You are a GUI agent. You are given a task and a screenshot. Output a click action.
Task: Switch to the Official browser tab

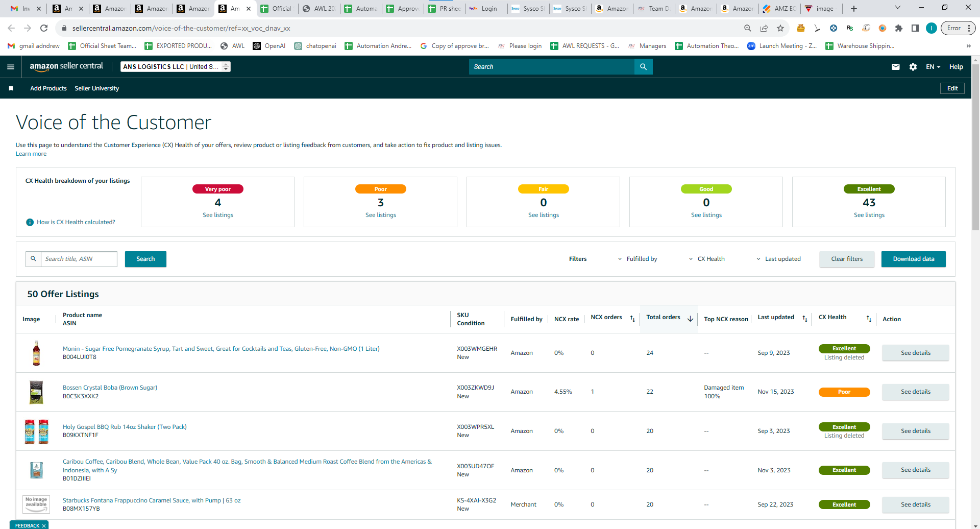pos(277,9)
